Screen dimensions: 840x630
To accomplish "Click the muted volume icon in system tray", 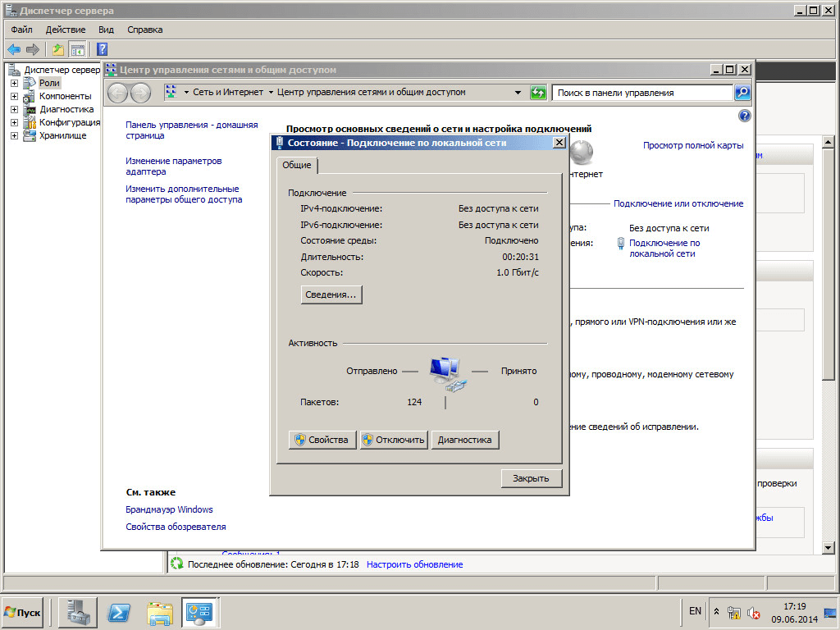I will [753, 613].
